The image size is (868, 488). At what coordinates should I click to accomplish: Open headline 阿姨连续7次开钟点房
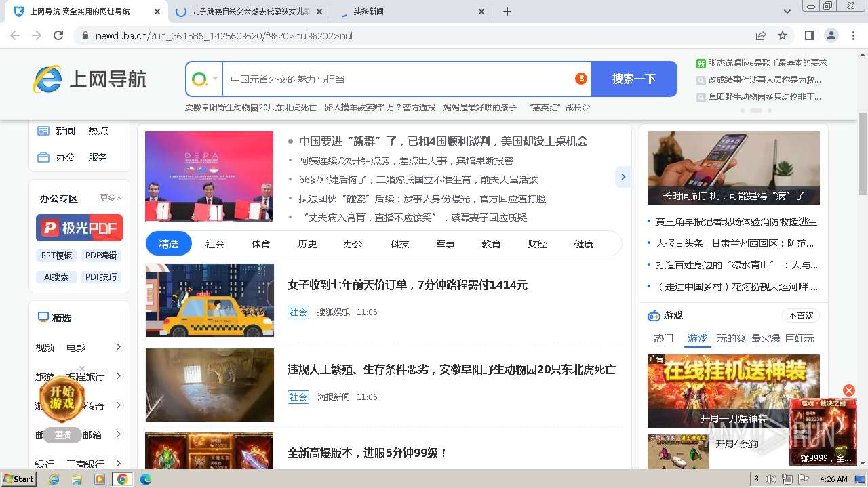pos(406,161)
